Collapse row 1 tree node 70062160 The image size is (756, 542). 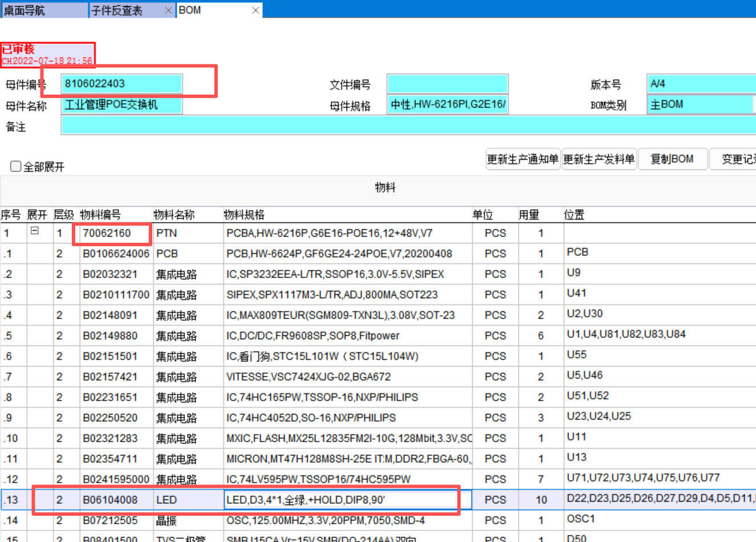tap(35, 231)
